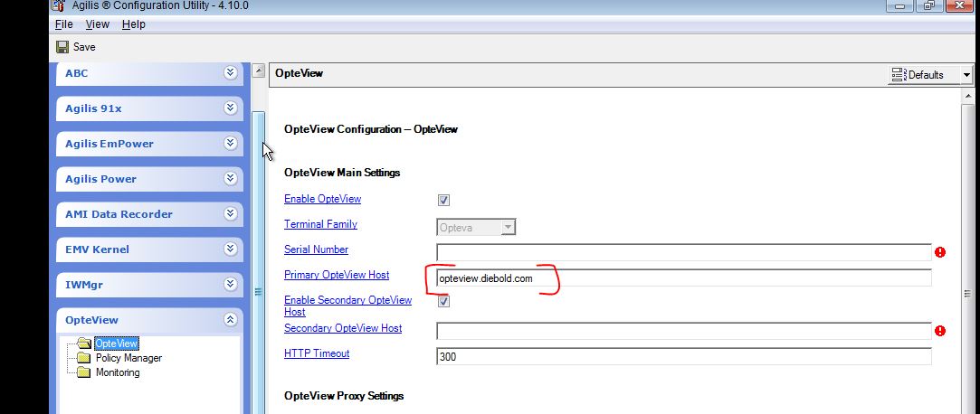Open the Defaults dropdown arrow
The image size is (980, 414).
point(966,75)
